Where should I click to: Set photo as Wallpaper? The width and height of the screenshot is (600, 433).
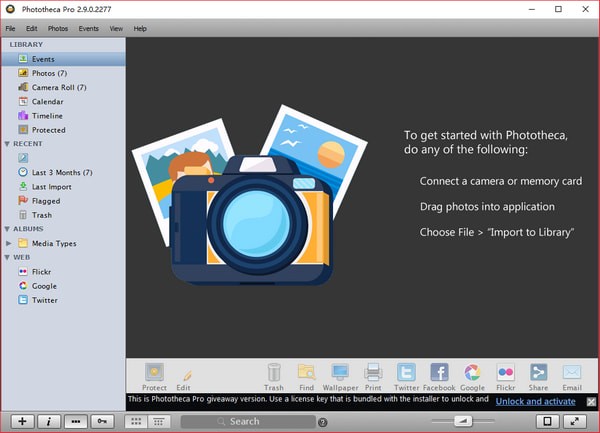point(340,374)
